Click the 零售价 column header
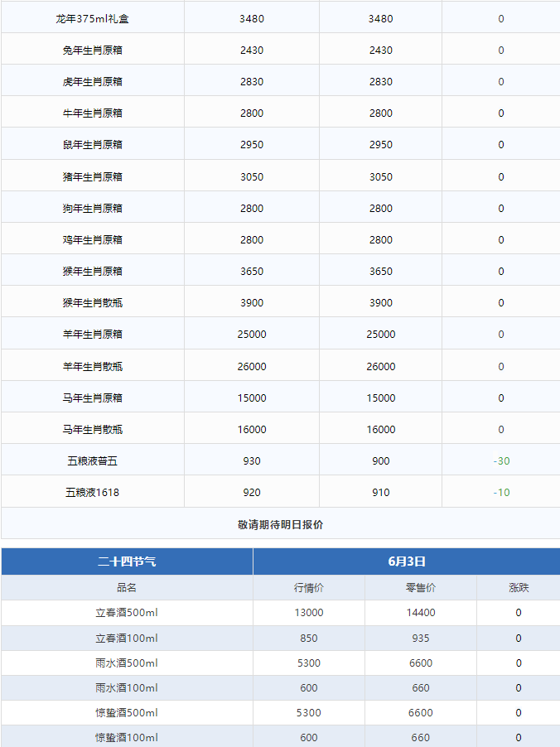Screen dimensions: 560x747 point(420,588)
